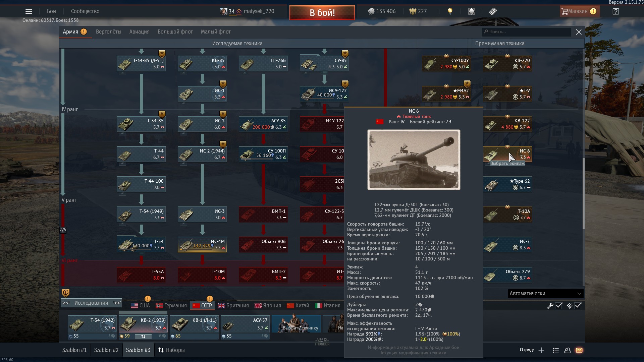This screenshot has width=644, height=362.
Task: Switch to preset Szablon #2
Action: [x=106, y=350]
